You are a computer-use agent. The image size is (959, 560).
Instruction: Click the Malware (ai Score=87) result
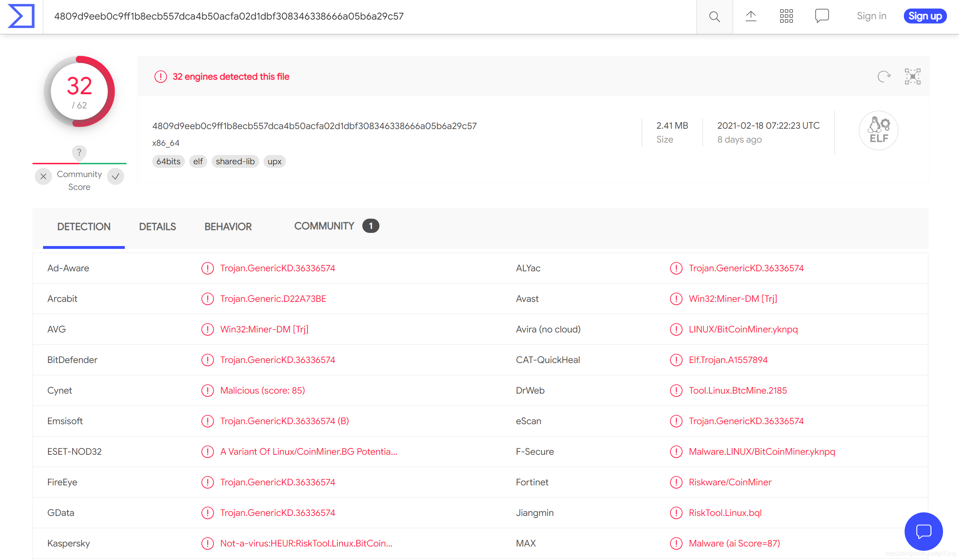(734, 543)
